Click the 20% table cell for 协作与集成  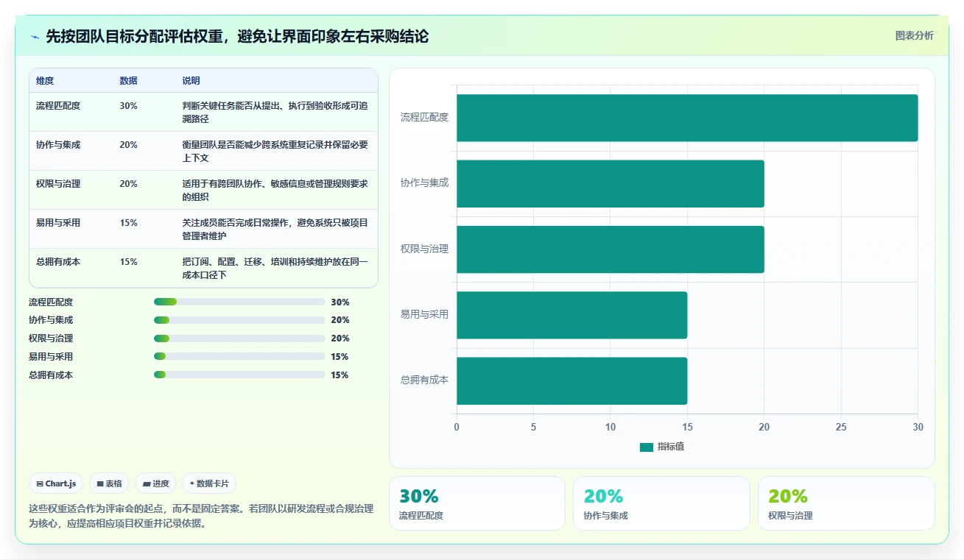click(x=128, y=145)
